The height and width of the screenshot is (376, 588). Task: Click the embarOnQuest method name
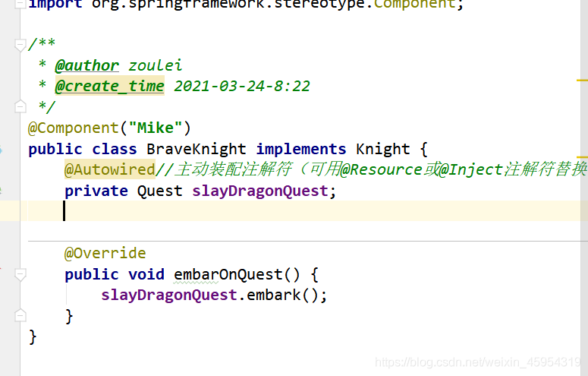228,274
